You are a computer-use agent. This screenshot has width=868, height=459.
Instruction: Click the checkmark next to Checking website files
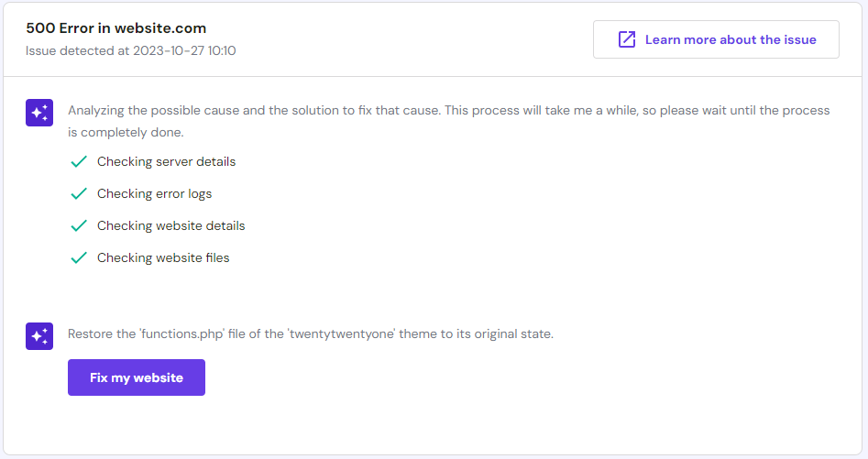tap(79, 258)
